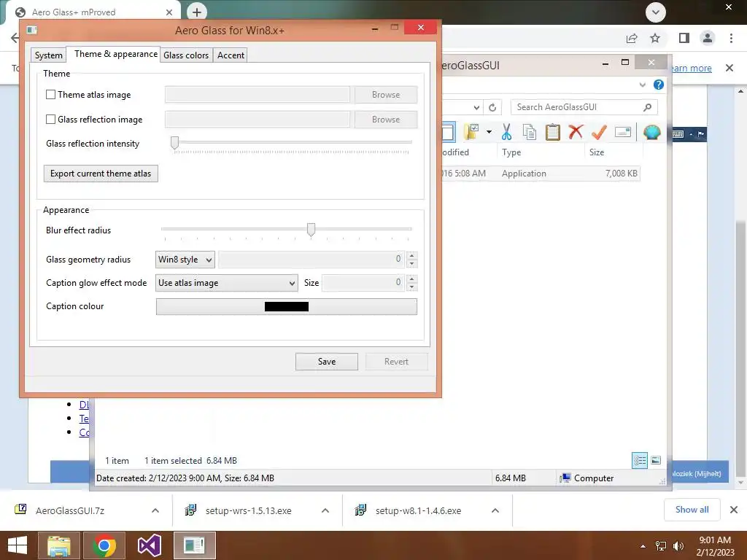This screenshot has width=747, height=560.
Task: Click the Copy pages icon in AeroGlassGUI toolbar
Action: (530, 132)
